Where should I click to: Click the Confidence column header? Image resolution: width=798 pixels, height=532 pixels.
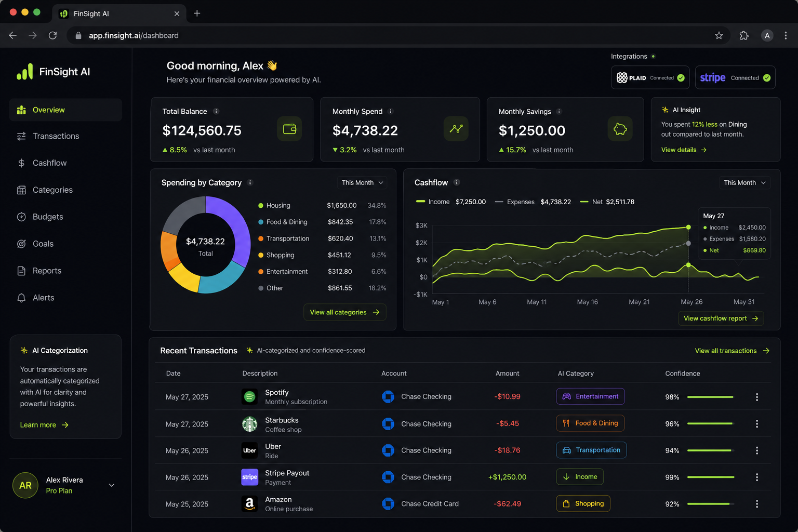[x=683, y=374]
